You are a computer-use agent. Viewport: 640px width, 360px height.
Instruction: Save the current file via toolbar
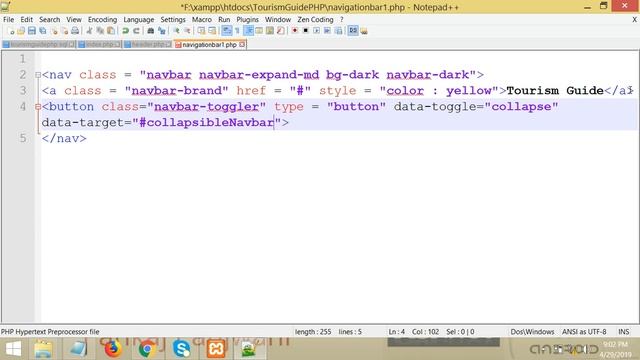click(31, 31)
